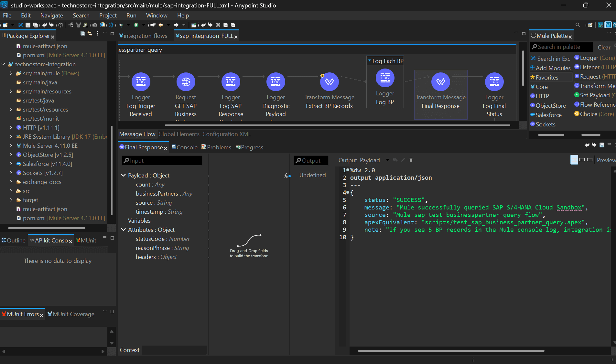The width and height of the screenshot is (616, 364).
Task: Click the Redo arrow in main toolbar
Action: coord(51,25)
